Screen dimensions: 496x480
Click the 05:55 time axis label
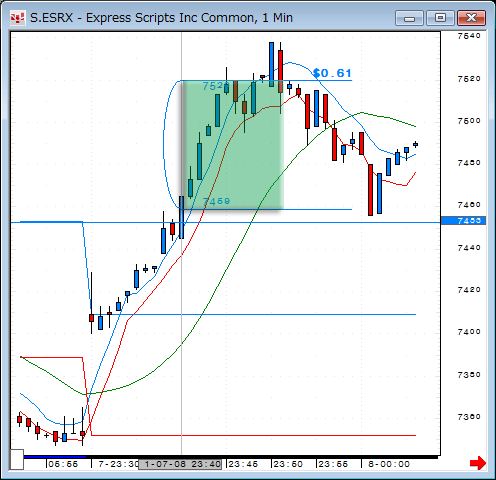63,464
